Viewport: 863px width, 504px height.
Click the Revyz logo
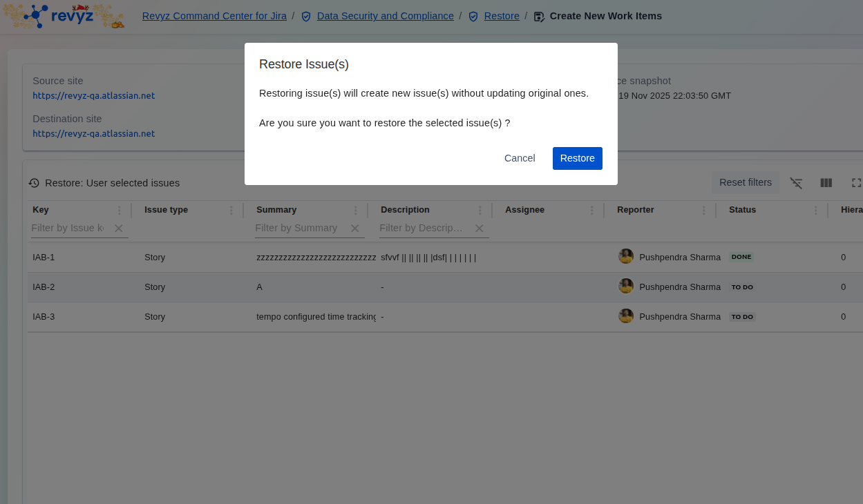(64, 16)
